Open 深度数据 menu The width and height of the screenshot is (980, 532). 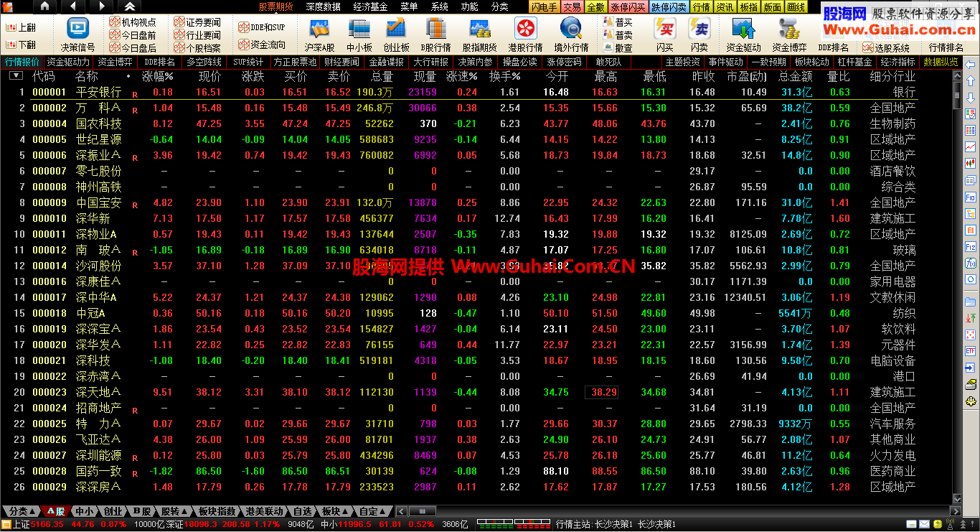[x=323, y=6]
